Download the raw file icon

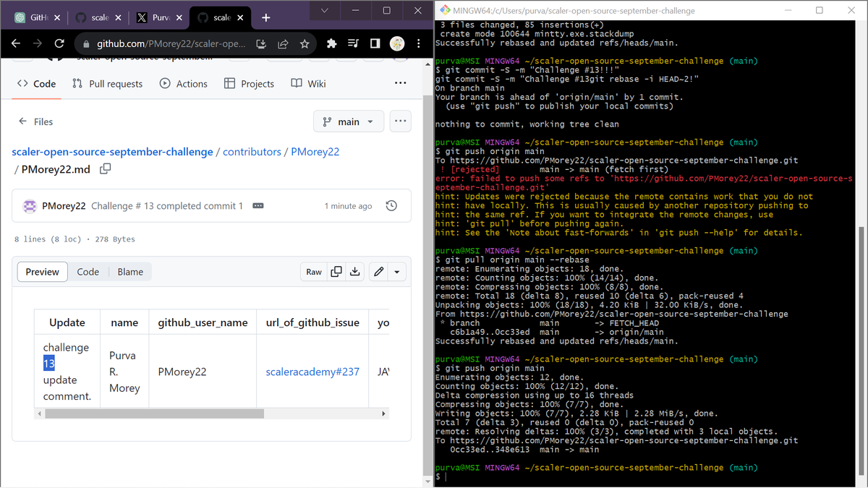click(x=355, y=272)
